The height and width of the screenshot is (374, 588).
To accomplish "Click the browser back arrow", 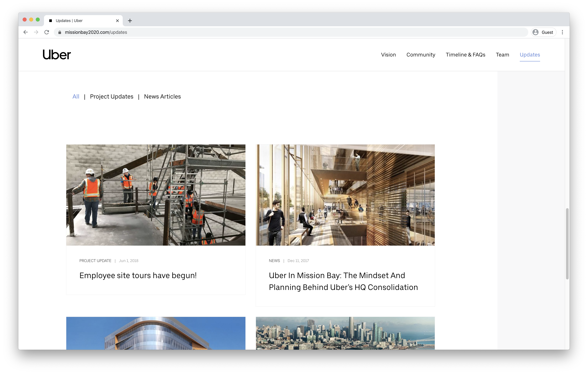I will (26, 32).
